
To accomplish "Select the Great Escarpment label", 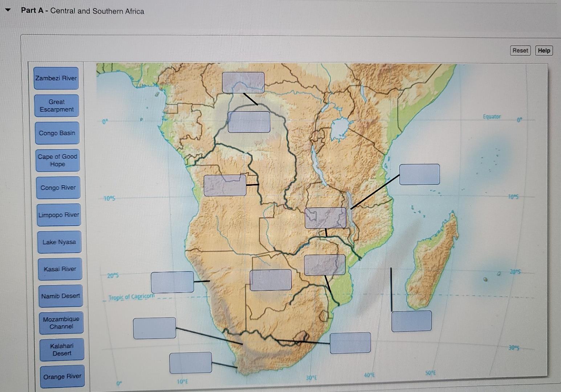I will tap(56, 106).
